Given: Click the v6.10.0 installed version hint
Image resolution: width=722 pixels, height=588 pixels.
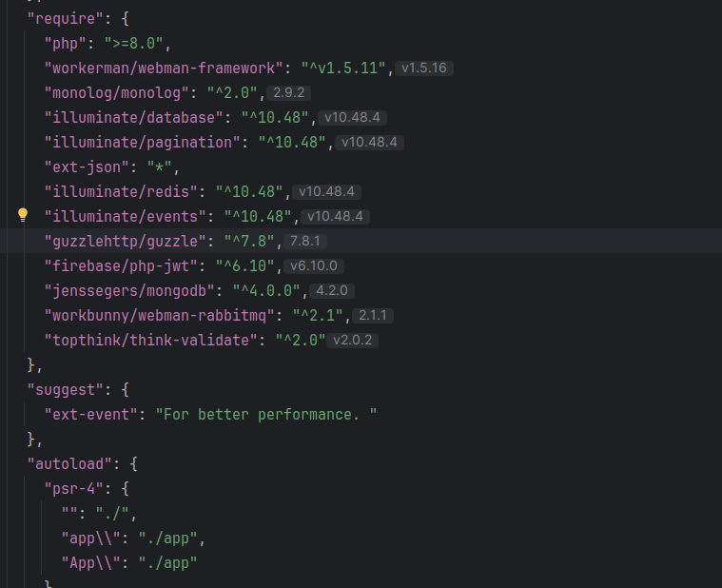Looking at the screenshot, I should (314, 266).
